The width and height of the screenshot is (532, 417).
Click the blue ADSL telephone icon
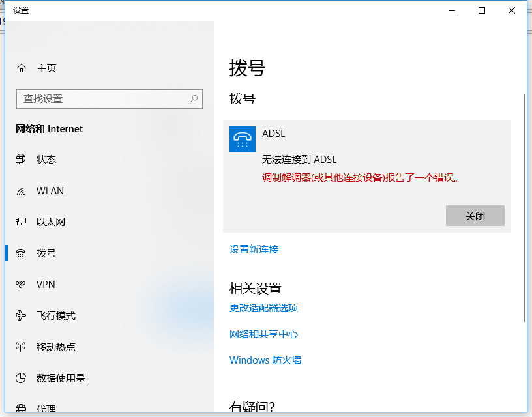tap(243, 139)
